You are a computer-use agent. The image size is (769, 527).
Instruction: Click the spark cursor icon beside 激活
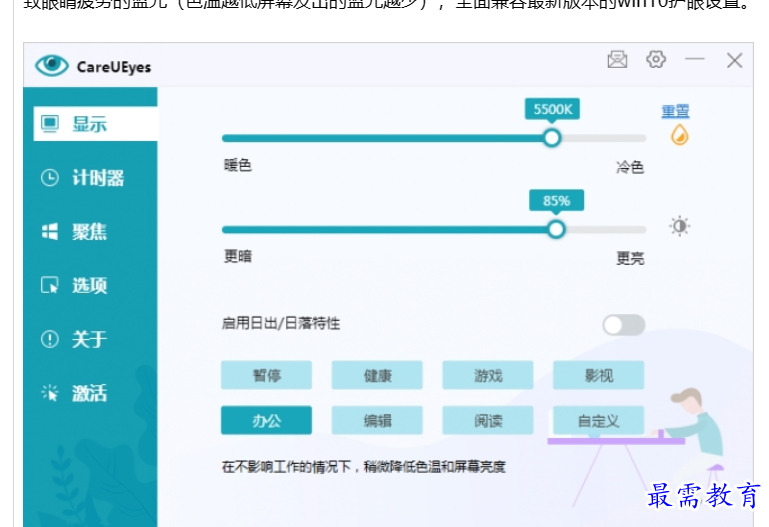50,392
